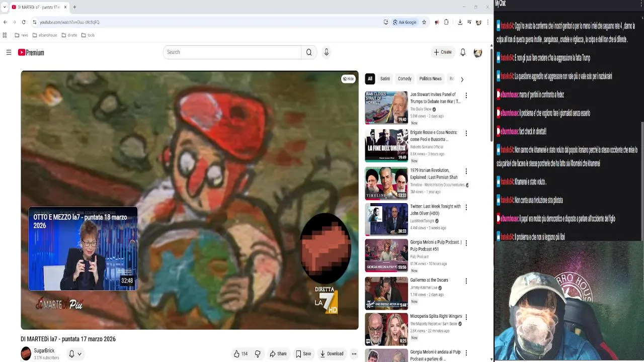This screenshot has height=362, width=644.
Task: Like the video with thumbs up
Action: pos(240,354)
